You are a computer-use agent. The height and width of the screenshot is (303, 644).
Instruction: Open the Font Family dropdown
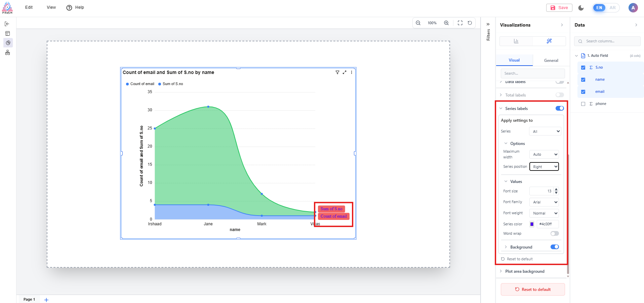click(x=544, y=202)
